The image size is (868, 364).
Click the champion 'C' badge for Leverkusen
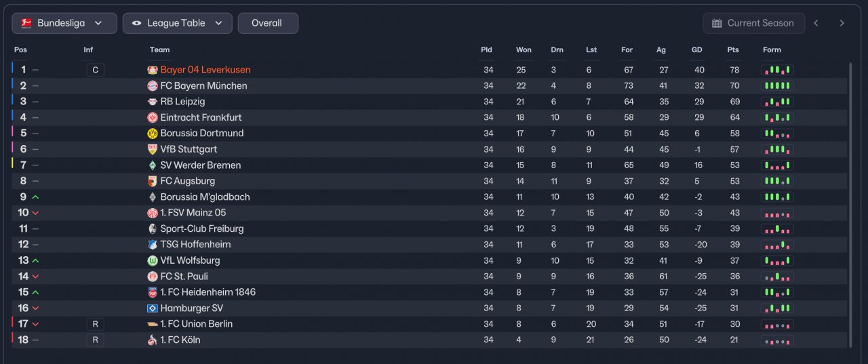pos(96,70)
